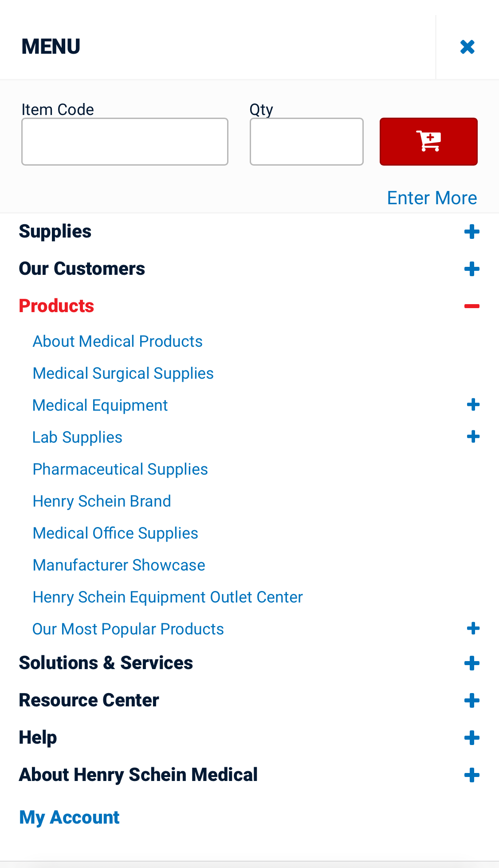Go to Medical Surgical Supplies

(123, 373)
